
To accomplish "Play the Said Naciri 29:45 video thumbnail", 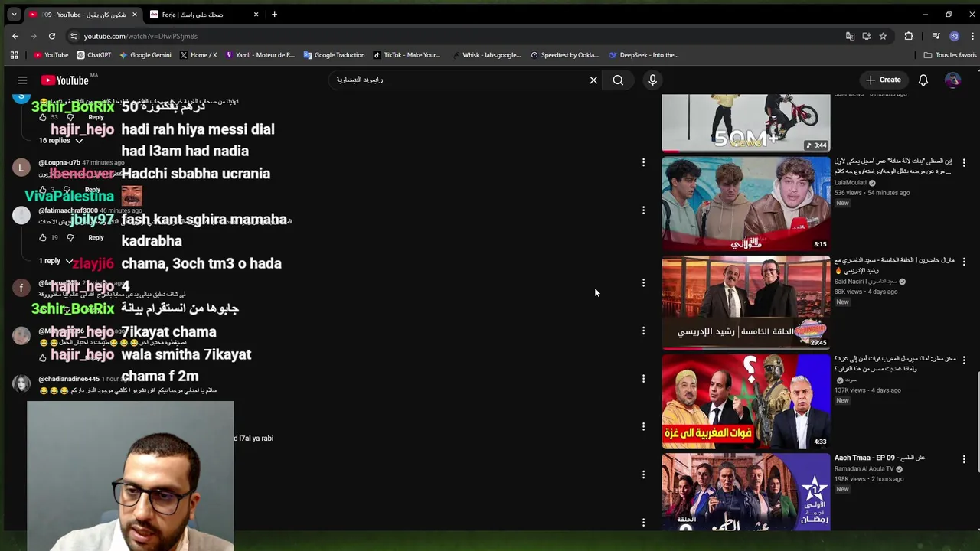I will [x=746, y=302].
